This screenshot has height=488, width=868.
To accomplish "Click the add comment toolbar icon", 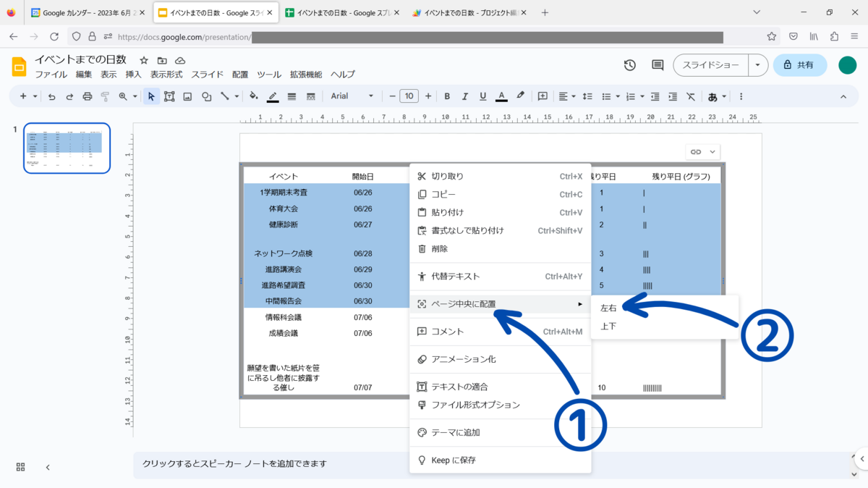I will 542,96.
